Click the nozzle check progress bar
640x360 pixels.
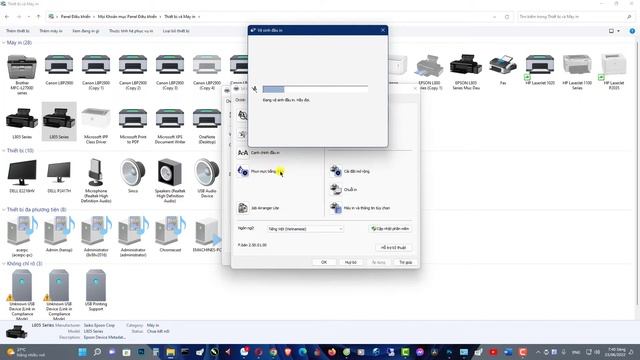(x=315, y=89)
